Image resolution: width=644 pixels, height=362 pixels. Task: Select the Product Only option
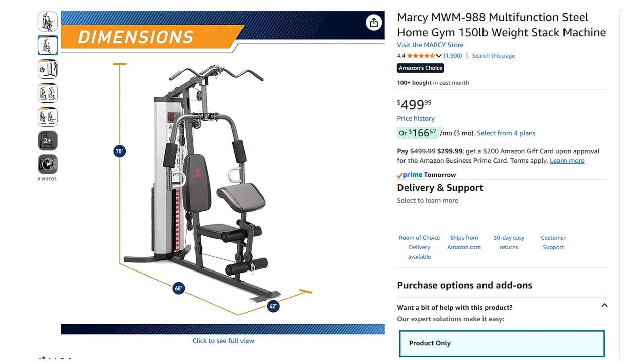[x=502, y=343]
